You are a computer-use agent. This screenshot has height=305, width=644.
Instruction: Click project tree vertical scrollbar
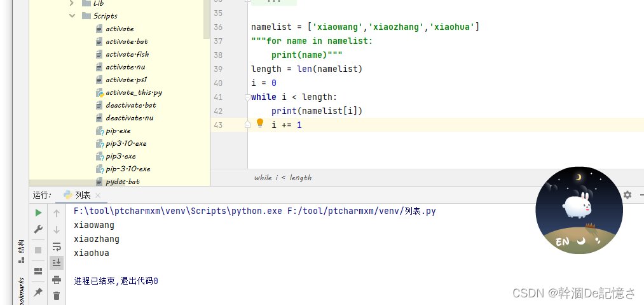(x=207, y=19)
